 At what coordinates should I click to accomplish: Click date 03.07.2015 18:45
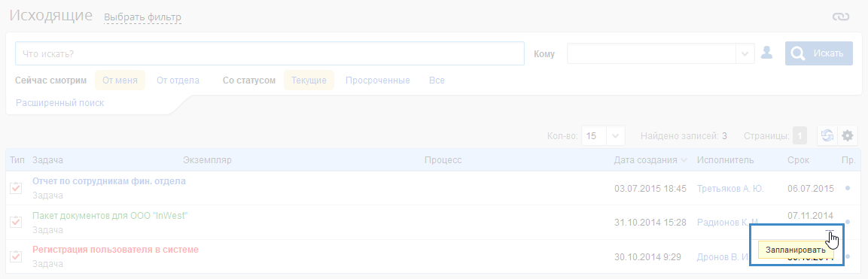pos(650,189)
